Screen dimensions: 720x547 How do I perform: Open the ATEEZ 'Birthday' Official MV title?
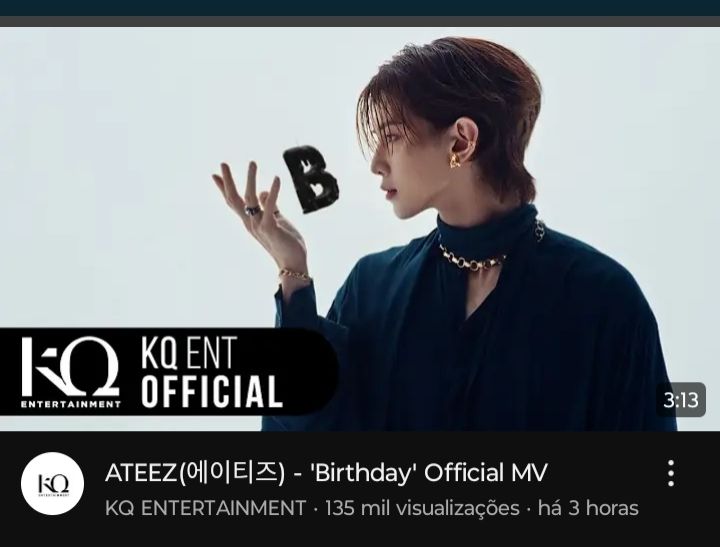click(x=326, y=473)
